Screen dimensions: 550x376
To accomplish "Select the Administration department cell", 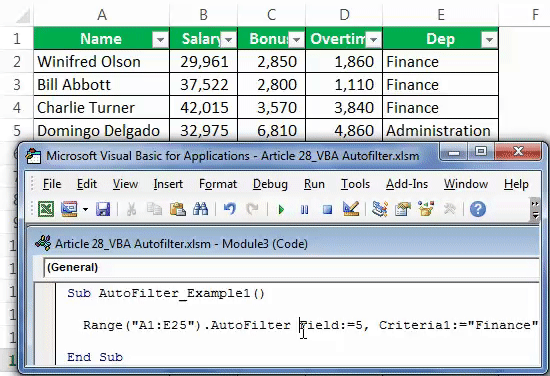I will coord(441,130).
